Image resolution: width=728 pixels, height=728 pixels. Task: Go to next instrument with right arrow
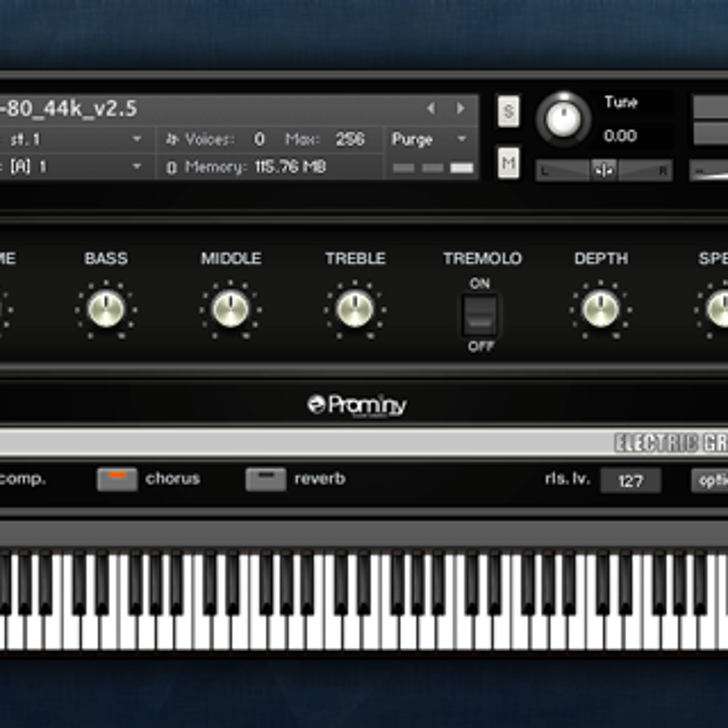coord(460,108)
